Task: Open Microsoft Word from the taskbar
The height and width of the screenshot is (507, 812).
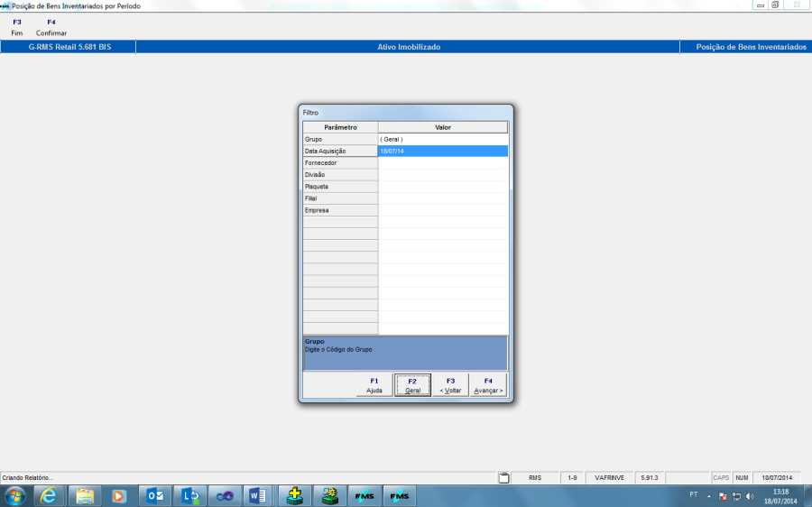Action: pos(257,496)
